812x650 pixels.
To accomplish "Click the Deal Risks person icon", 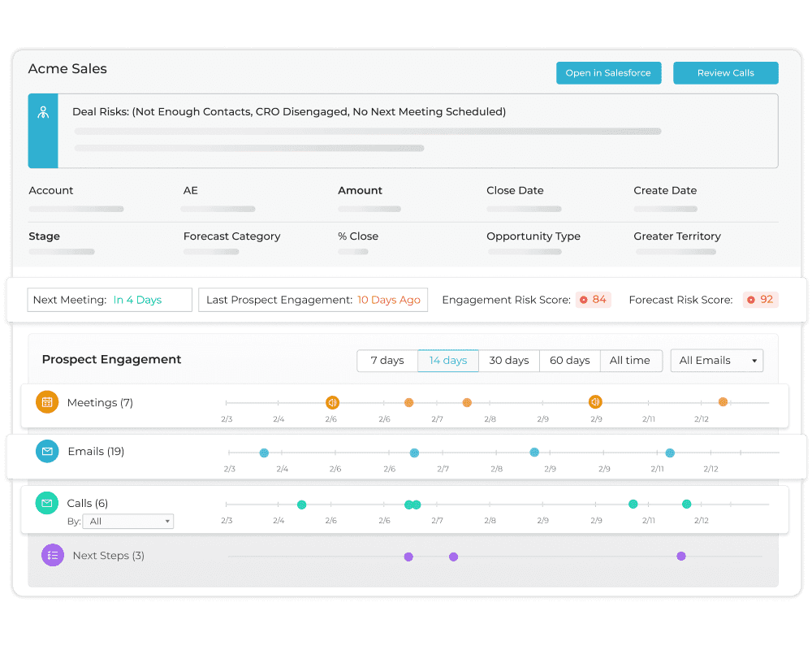I will coord(43,113).
